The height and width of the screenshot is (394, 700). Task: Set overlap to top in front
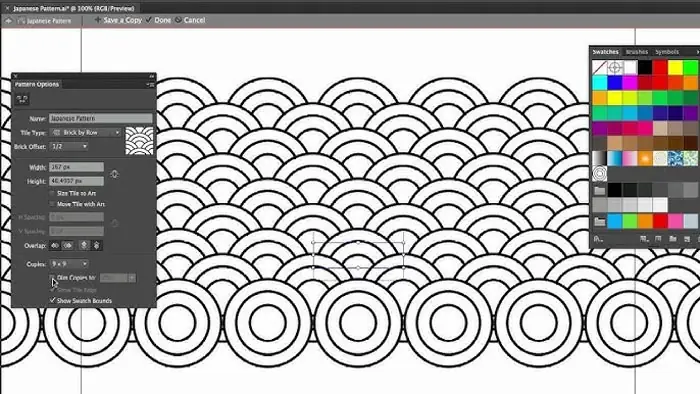(x=83, y=245)
